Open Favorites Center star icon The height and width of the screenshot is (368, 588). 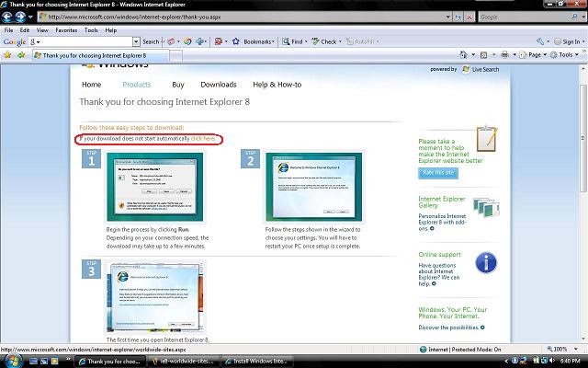[7, 55]
